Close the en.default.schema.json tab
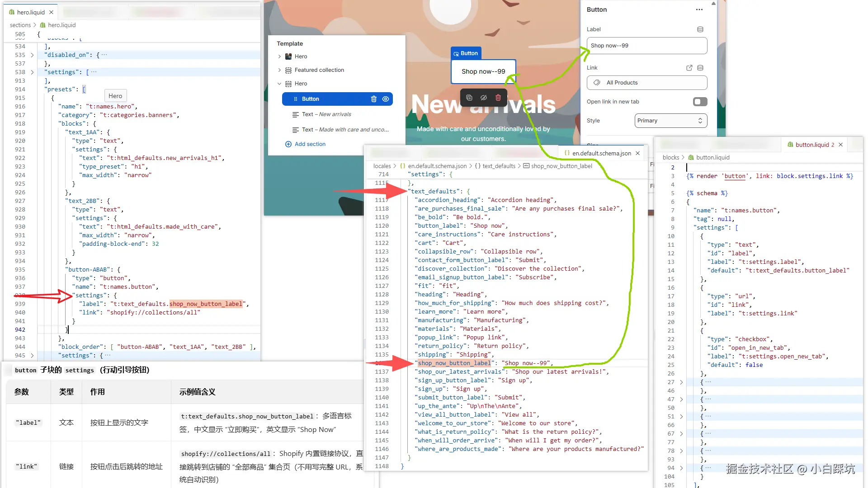 pos(637,153)
